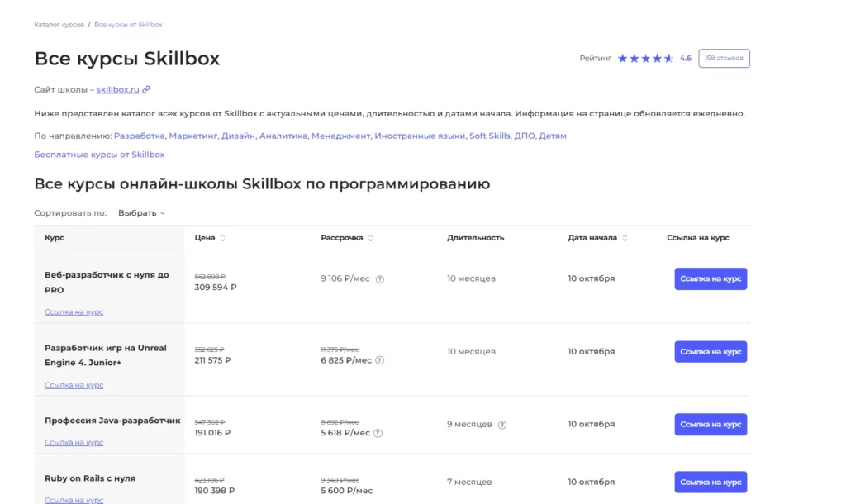Open Бесплатные курсы от Skillbox link
This screenshot has width=846, height=504.
tap(99, 155)
